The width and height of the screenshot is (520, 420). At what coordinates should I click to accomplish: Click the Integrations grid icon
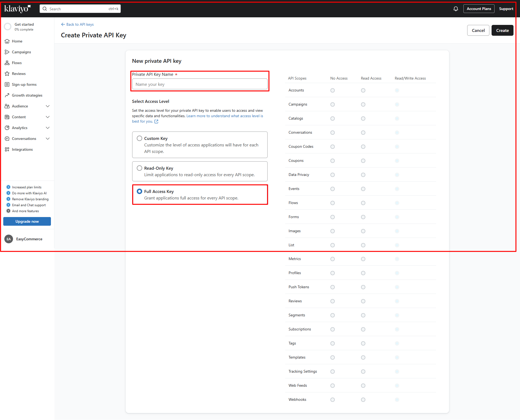[7, 149]
